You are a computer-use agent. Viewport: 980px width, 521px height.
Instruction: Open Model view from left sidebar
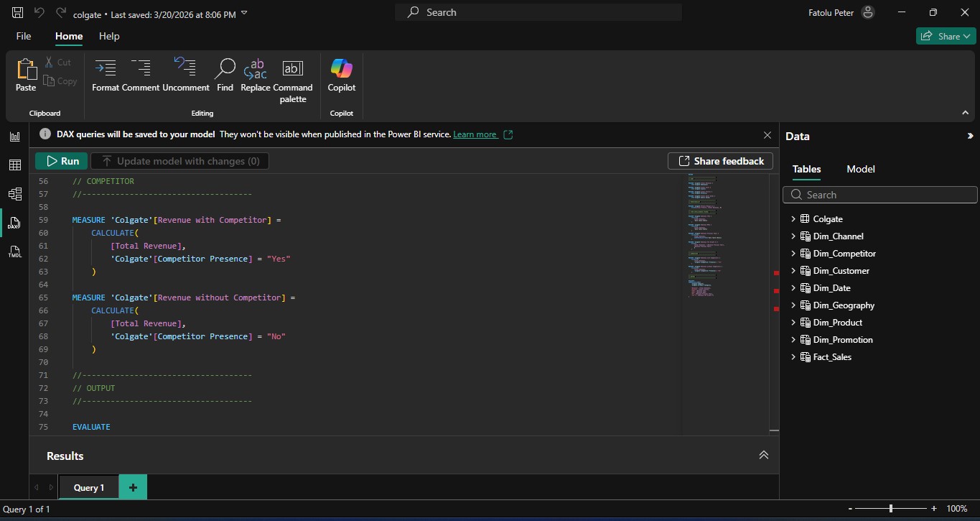click(14, 194)
